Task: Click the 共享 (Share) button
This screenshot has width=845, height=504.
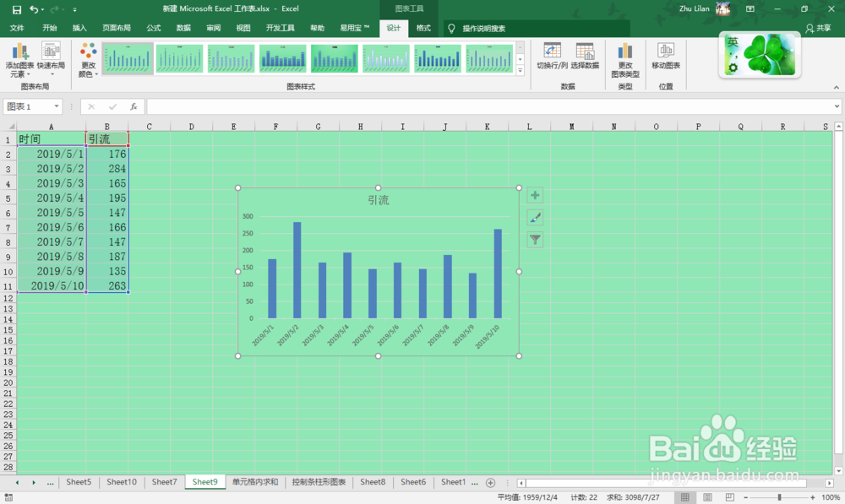Action: pos(818,29)
